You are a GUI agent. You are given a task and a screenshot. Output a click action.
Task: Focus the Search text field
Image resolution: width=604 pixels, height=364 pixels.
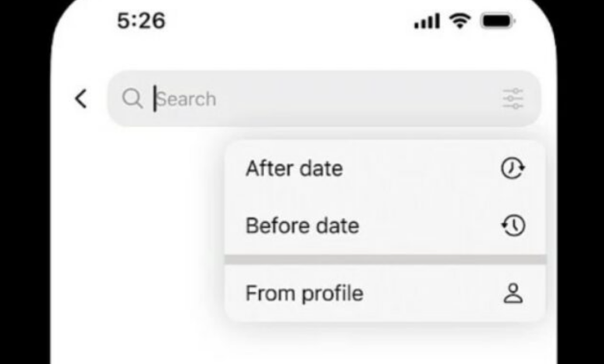(324, 98)
